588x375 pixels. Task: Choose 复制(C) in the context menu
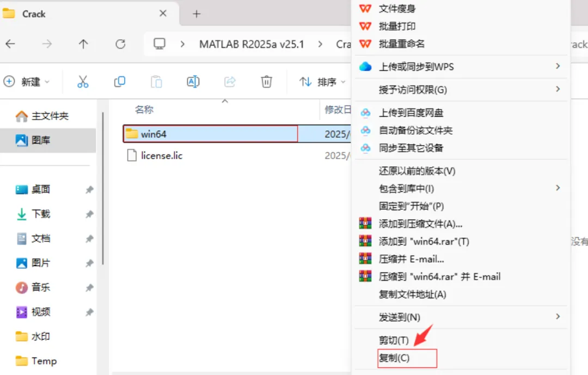[407, 358]
